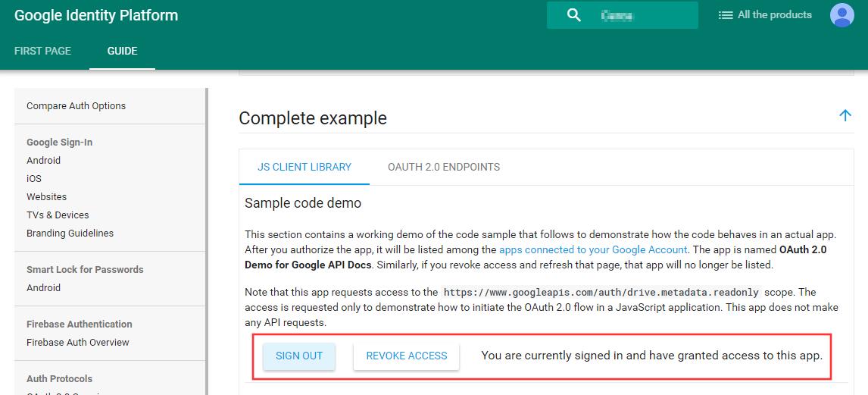Go to Websites in the sidebar
This screenshot has width=868, height=395.
pos(46,196)
